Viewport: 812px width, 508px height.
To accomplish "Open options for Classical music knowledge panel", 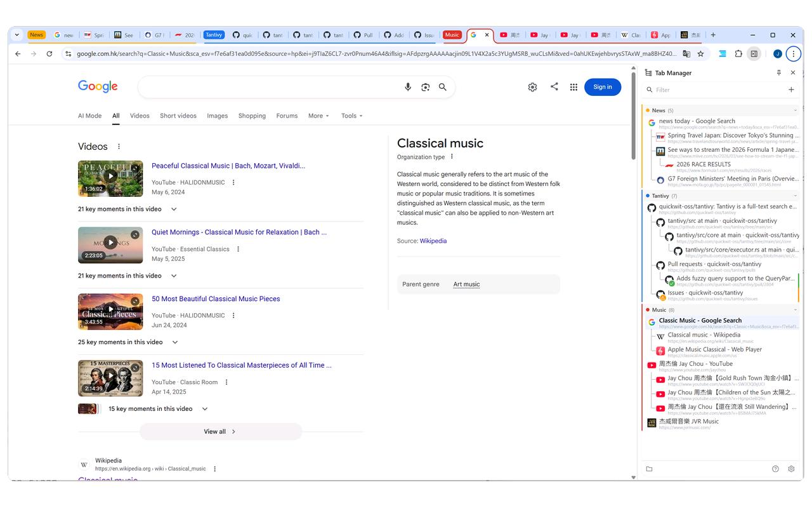I will click(452, 157).
